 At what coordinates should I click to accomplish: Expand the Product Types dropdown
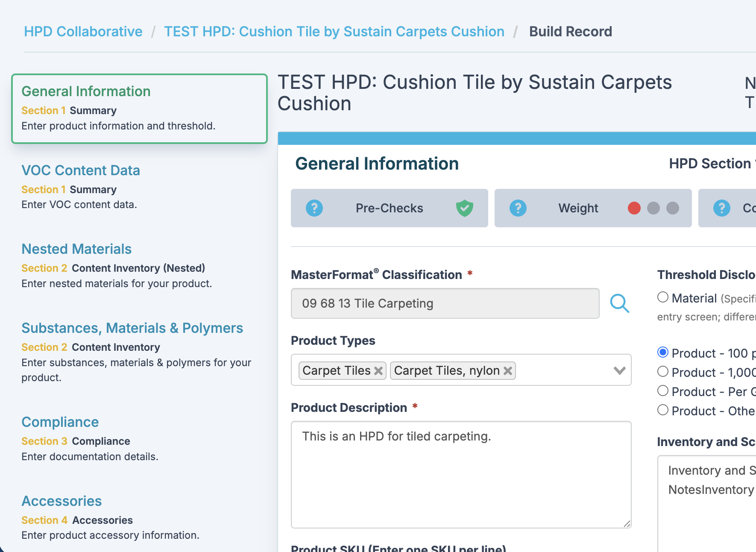(x=619, y=370)
